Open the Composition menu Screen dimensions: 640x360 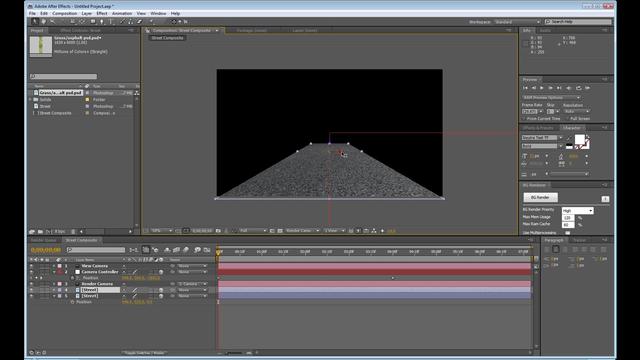64,13
